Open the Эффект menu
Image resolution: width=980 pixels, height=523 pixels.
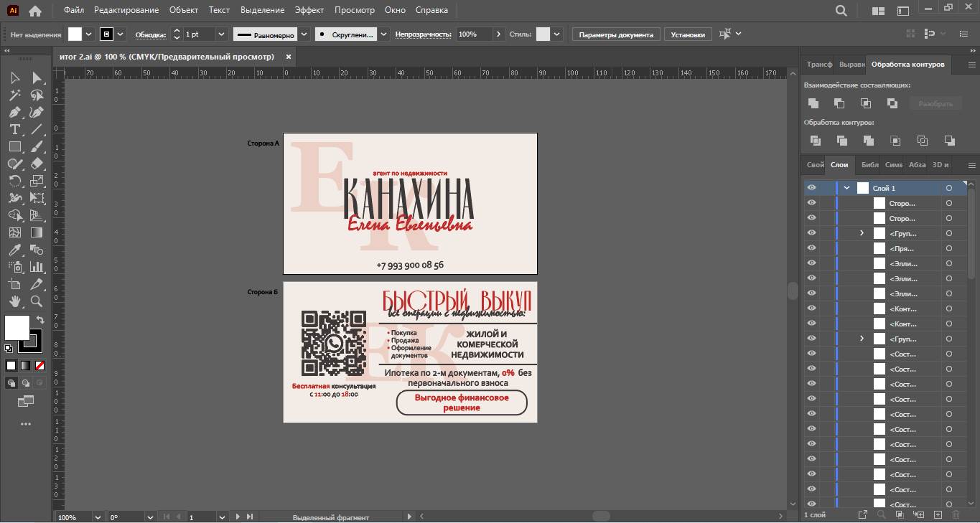(x=309, y=10)
